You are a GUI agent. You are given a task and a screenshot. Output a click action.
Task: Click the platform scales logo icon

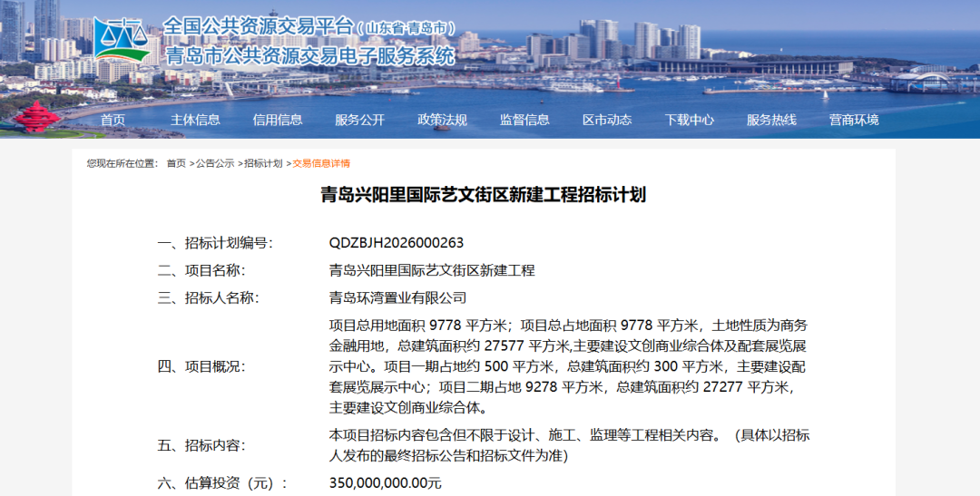[122, 39]
